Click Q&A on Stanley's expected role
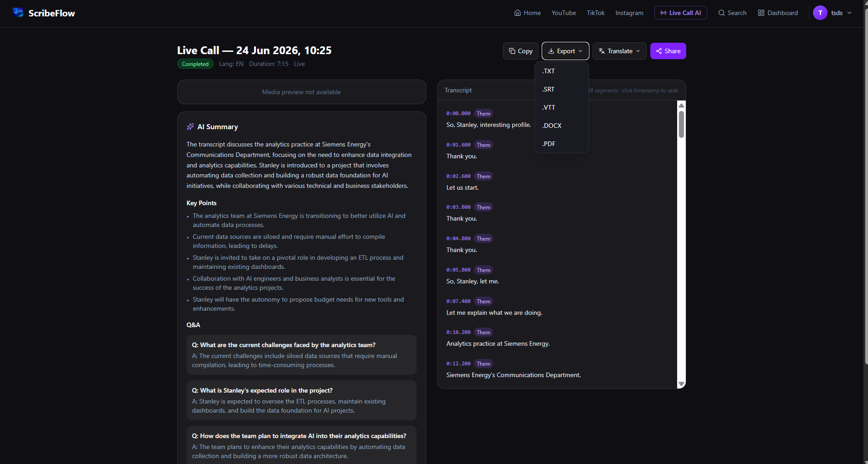The width and height of the screenshot is (868, 464). coord(301,400)
